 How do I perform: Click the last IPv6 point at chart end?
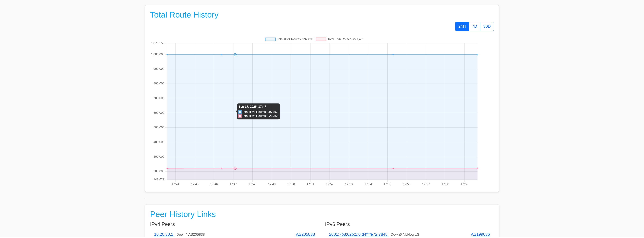point(477,168)
